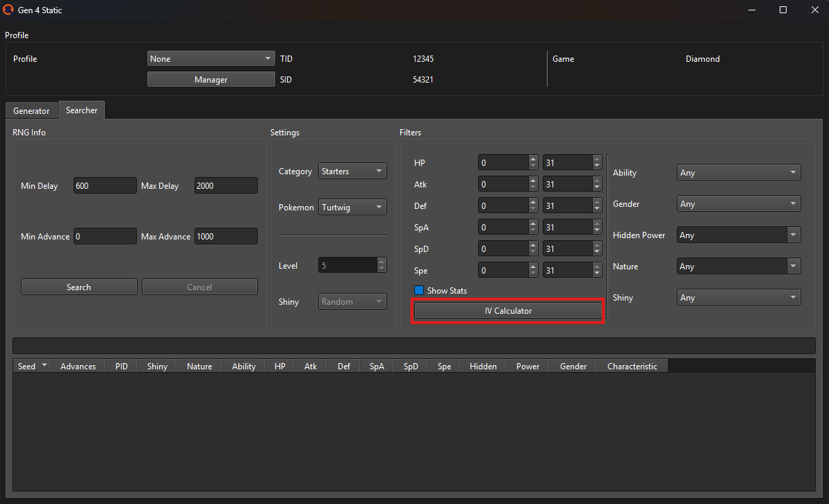The height and width of the screenshot is (504, 829).
Task: Close the Gen 4 Static window
Action: point(814,10)
